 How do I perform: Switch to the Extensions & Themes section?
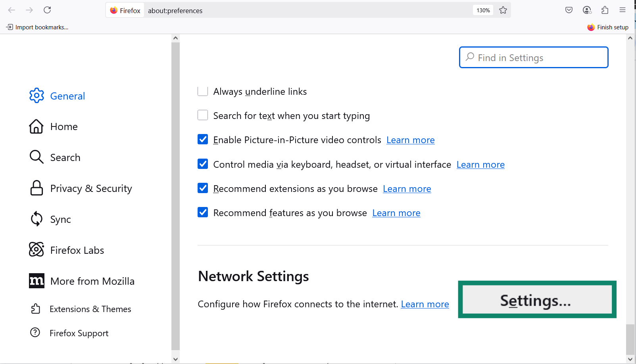click(x=90, y=308)
